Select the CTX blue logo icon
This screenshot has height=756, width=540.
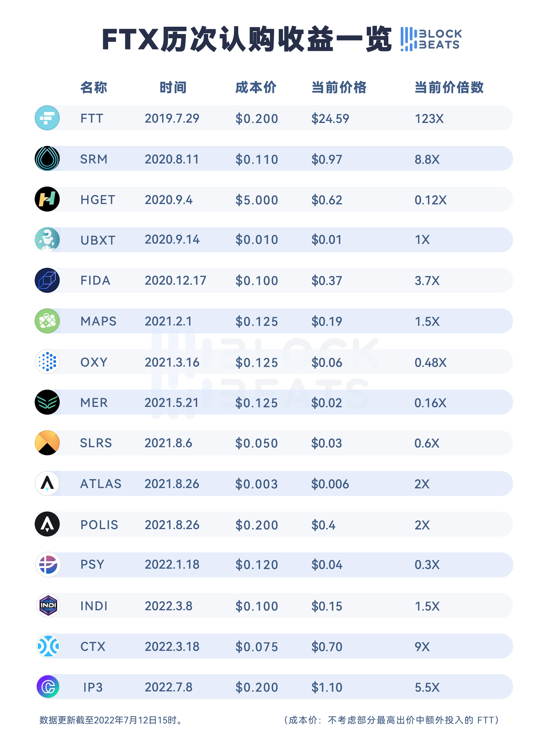tap(48, 646)
